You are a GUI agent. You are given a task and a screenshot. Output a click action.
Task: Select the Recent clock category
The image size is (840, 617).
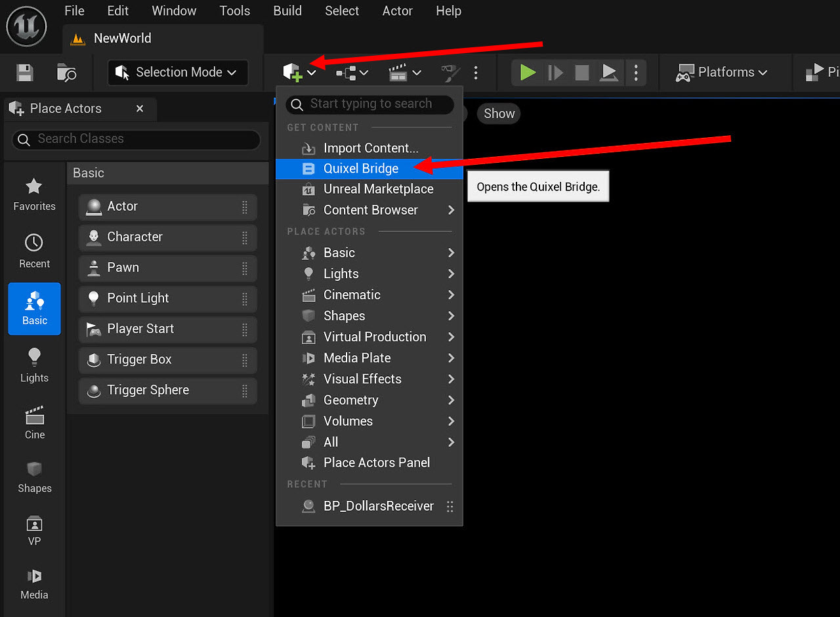click(34, 252)
